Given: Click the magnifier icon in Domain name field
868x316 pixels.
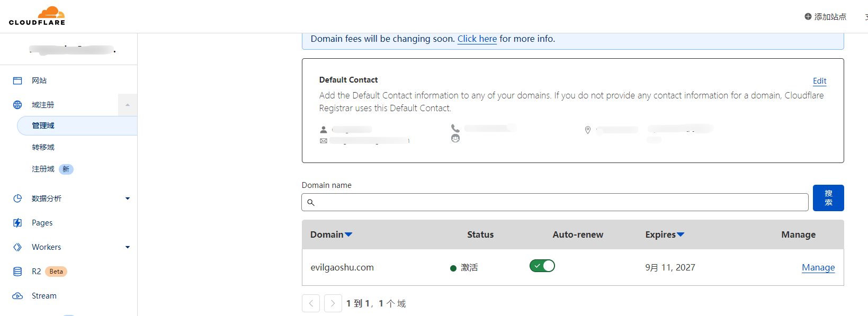Looking at the screenshot, I should [311, 202].
